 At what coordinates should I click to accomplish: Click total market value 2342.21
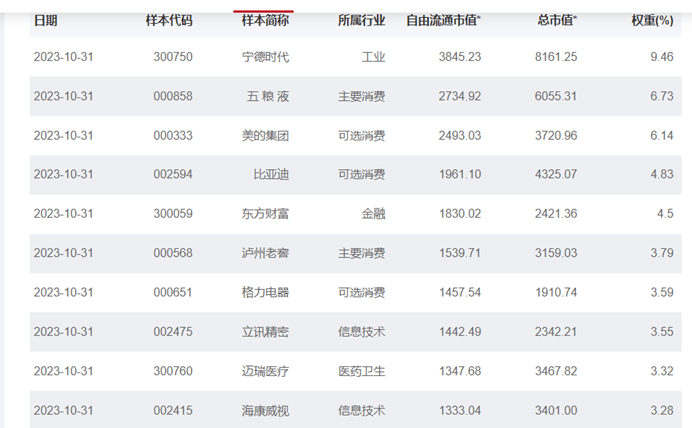556,331
